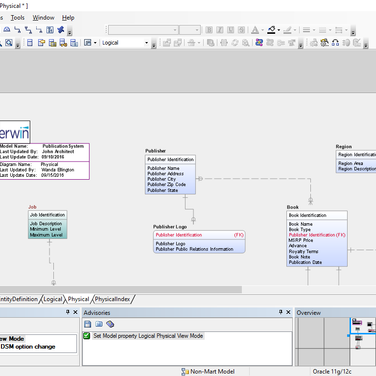Open the Window menu
The width and height of the screenshot is (376, 376).
click(x=43, y=18)
